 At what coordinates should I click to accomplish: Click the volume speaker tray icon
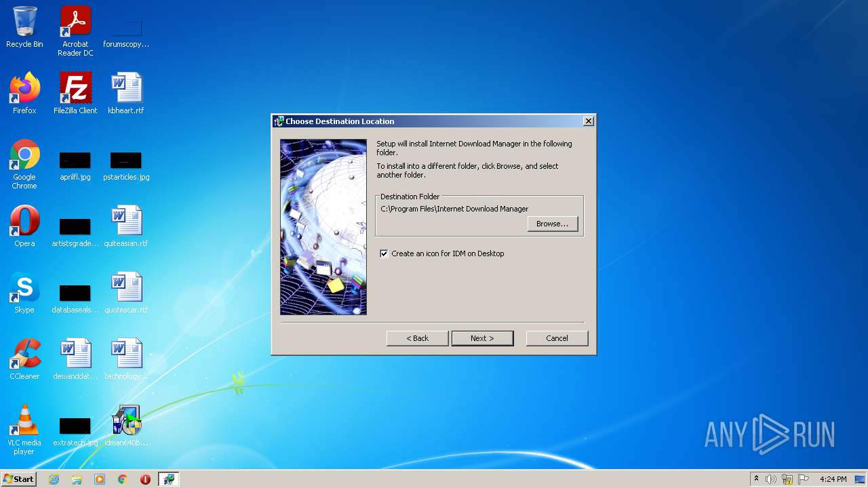[x=771, y=479]
